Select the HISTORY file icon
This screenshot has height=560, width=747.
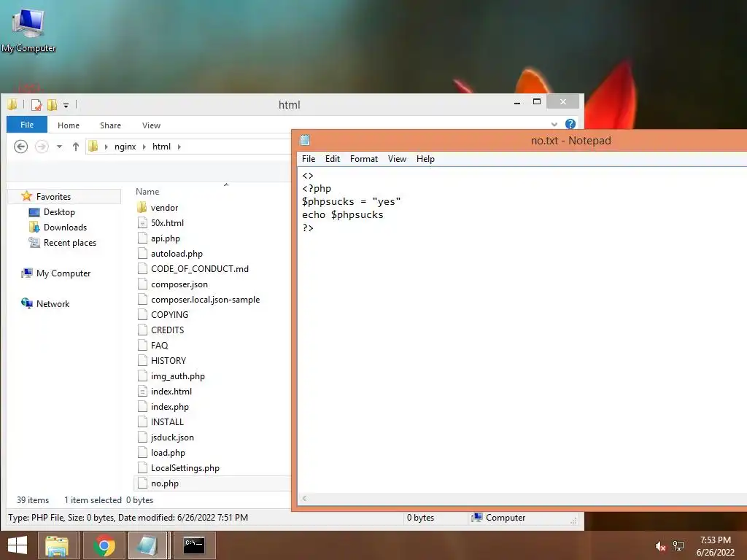(x=142, y=360)
